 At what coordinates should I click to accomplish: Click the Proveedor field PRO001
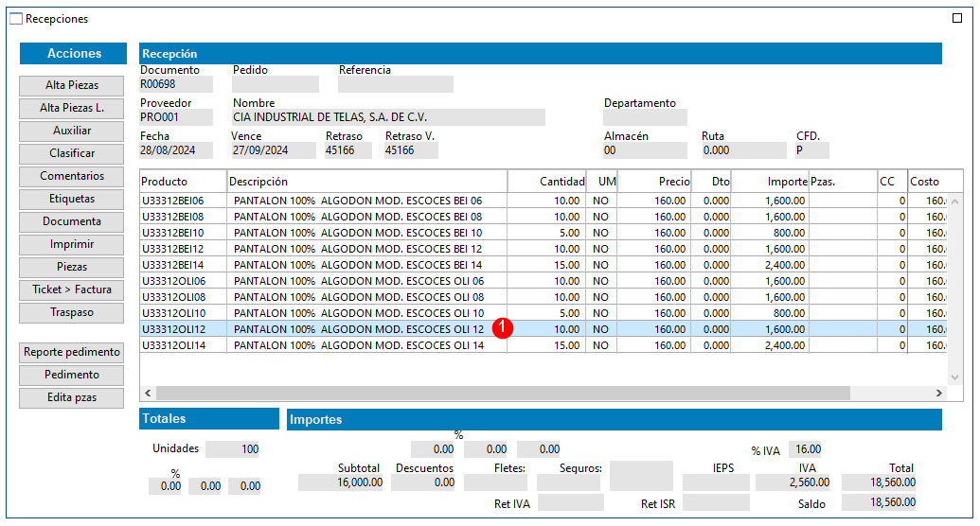click(176, 117)
